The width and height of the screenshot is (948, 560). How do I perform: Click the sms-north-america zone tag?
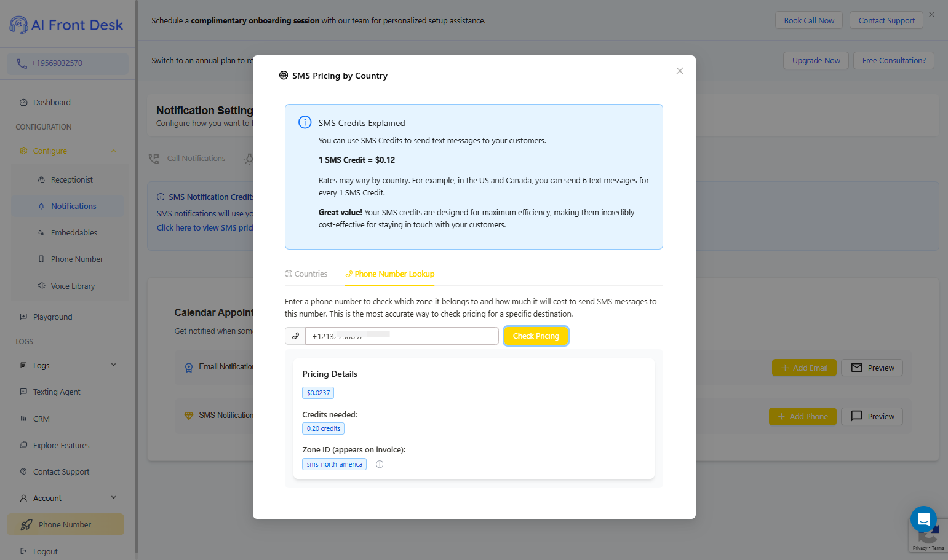[334, 464]
